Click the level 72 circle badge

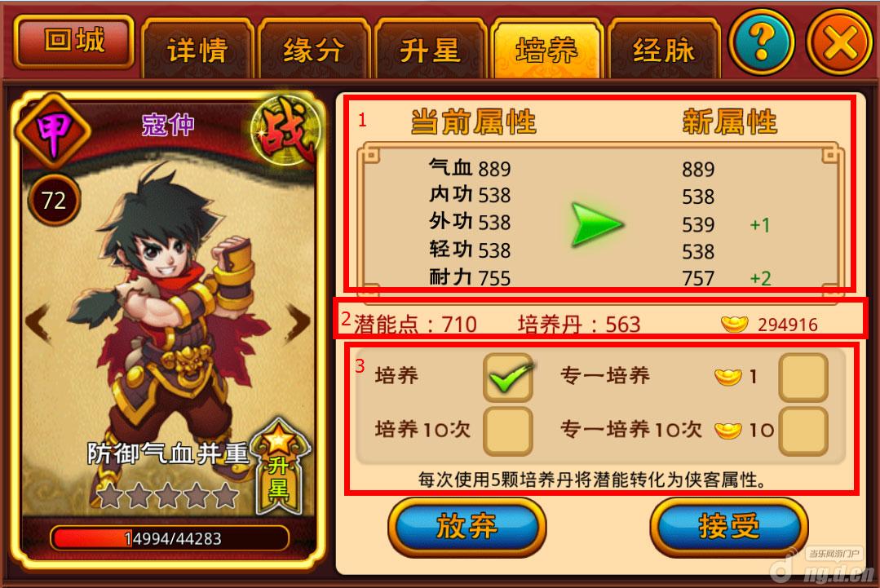pyautogui.click(x=54, y=200)
